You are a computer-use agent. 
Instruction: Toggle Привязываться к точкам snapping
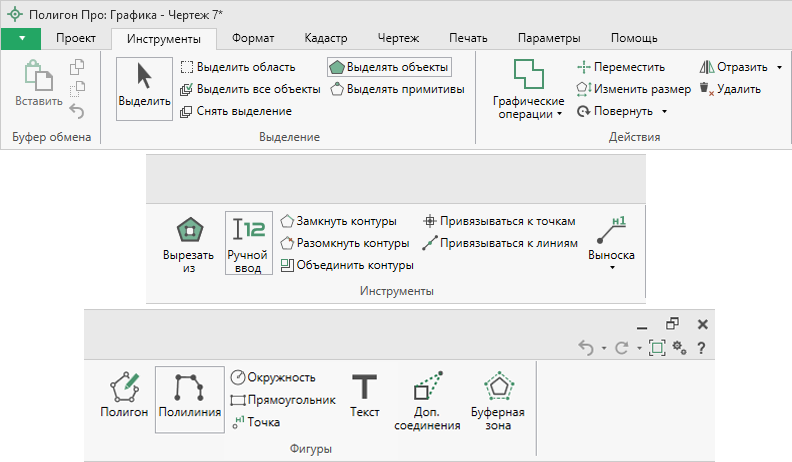coord(499,221)
